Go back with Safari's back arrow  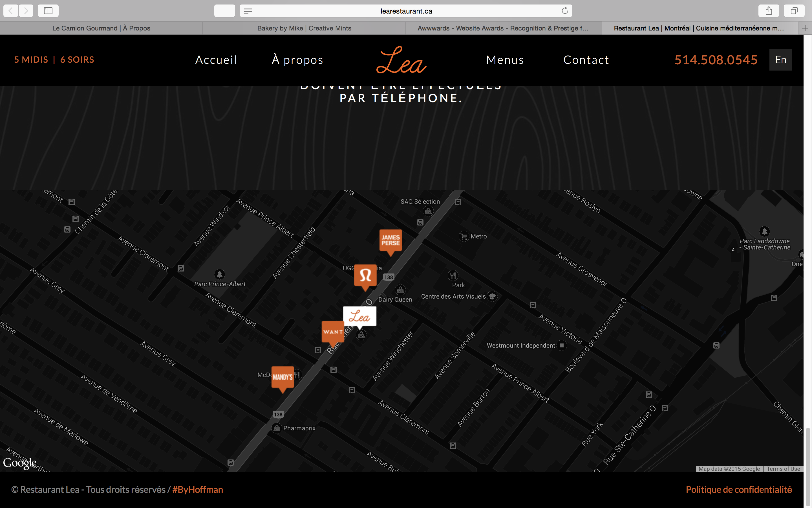click(11, 11)
